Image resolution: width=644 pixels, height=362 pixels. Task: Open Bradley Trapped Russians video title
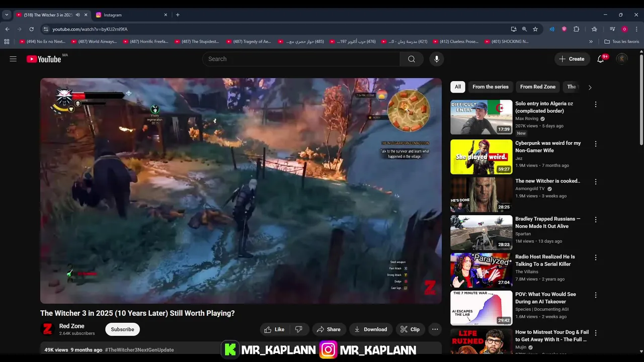pos(548,223)
